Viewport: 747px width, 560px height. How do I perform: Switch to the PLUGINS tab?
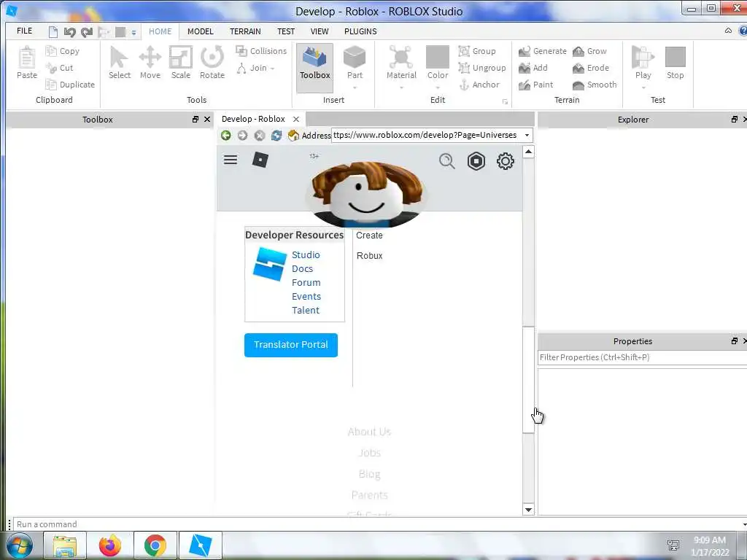tap(360, 31)
